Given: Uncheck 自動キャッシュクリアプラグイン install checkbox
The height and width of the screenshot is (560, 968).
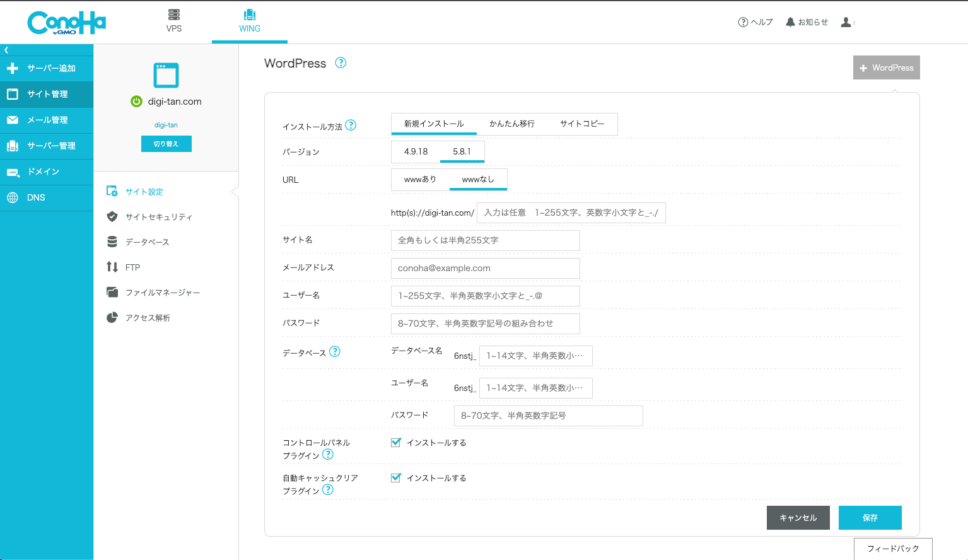Looking at the screenshot, I should pyautogui.click(x=396, y=478).
